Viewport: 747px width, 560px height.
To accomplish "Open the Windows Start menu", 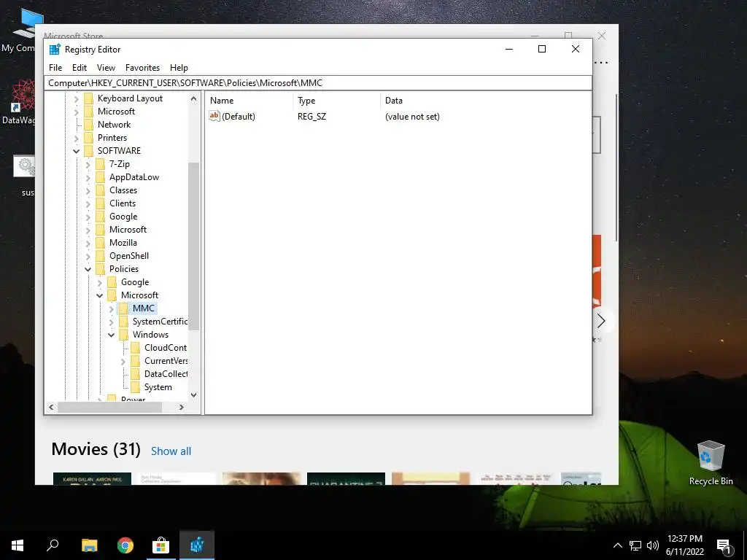I will point(18,545).
